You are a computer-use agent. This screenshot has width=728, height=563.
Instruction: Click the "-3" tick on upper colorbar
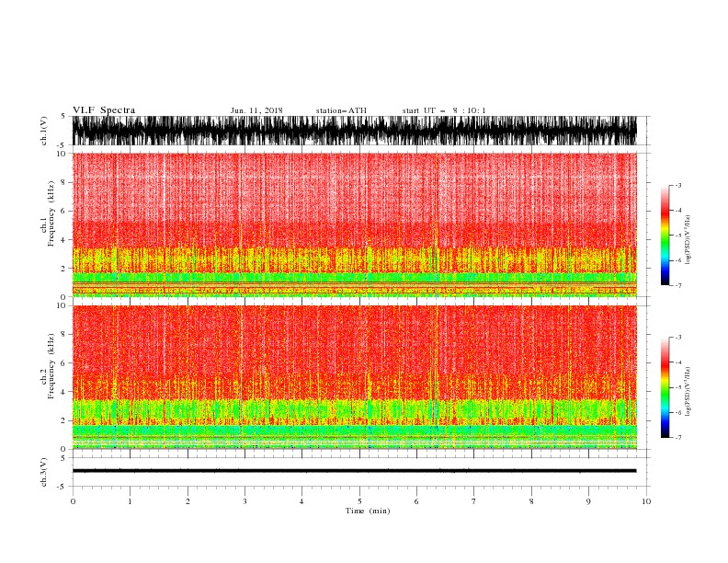point(677,185)
